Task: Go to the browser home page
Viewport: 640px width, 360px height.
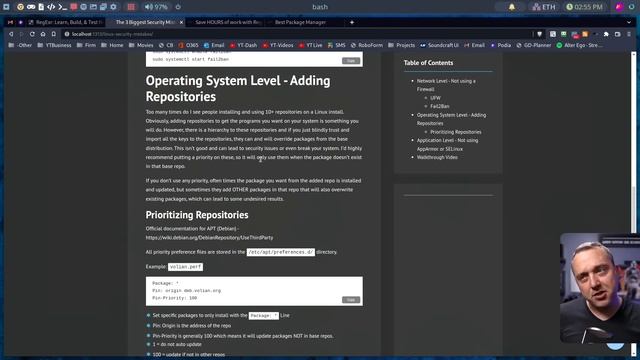Action: (x=43, y=34)
